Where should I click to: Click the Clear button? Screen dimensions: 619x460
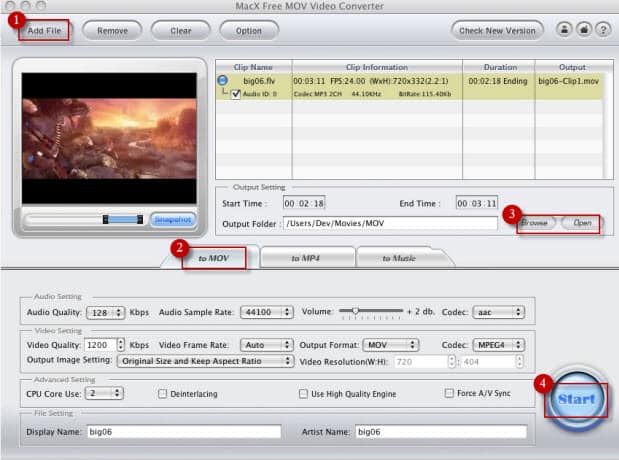click(180, 30)
